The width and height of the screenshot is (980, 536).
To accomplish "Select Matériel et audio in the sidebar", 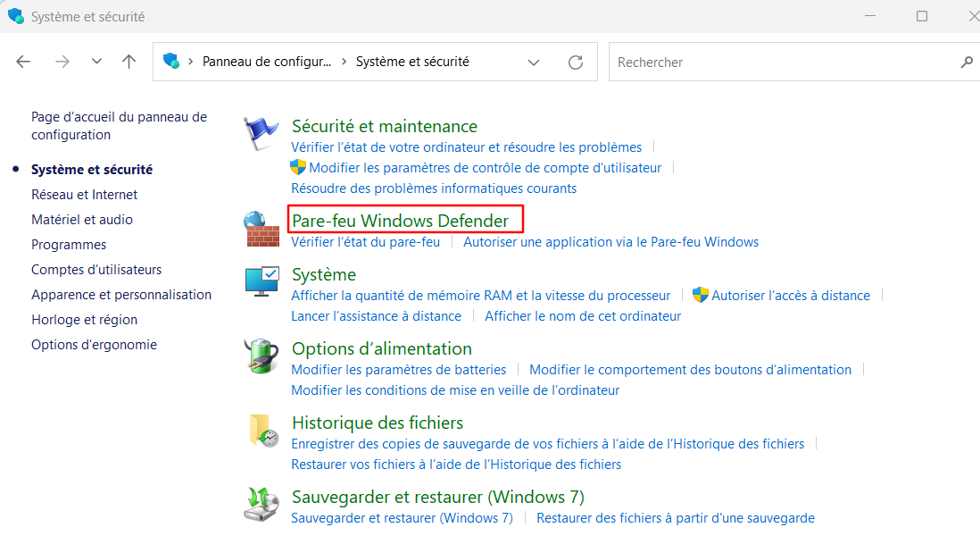I will click(81, 219).
